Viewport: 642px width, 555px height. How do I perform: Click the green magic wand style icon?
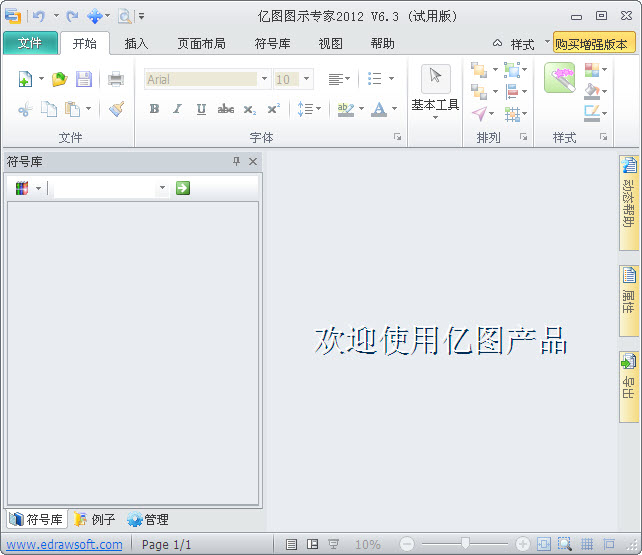[x=559, y=78]
